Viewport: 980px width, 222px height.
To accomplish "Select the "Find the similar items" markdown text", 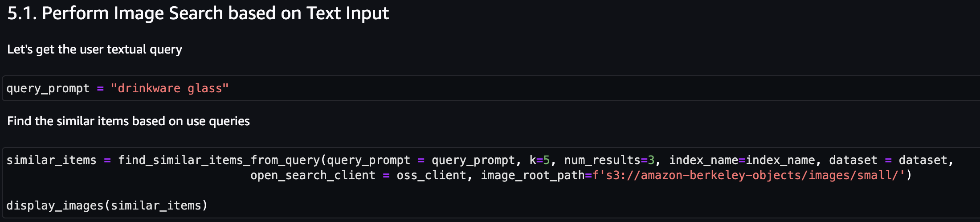I will (x=128, y=121).
